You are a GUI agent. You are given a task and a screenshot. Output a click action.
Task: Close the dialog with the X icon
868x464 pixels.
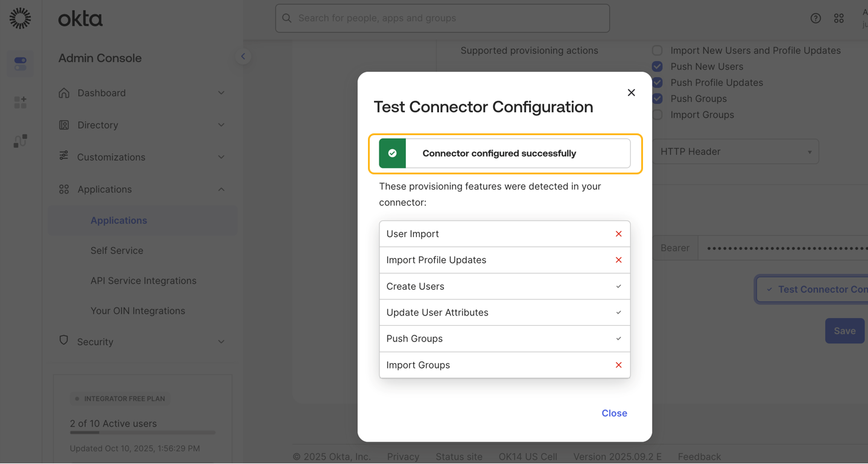(631, 92)
